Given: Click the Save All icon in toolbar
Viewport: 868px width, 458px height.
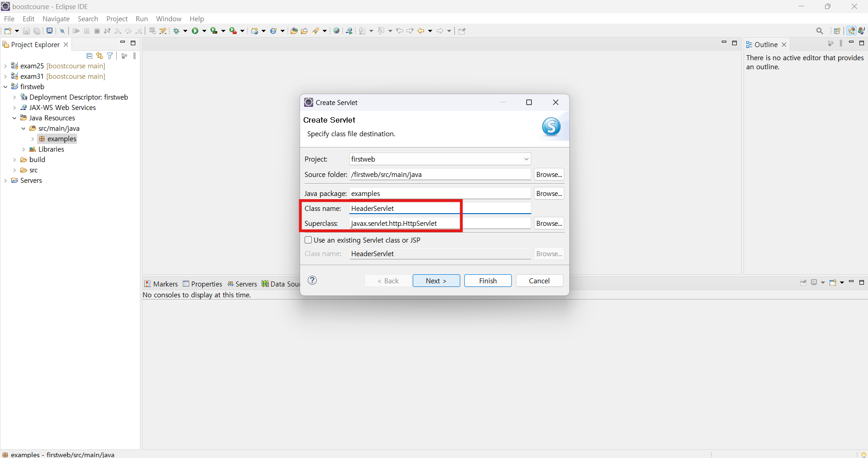Looking at the screenshot, I should click(37, 31).
